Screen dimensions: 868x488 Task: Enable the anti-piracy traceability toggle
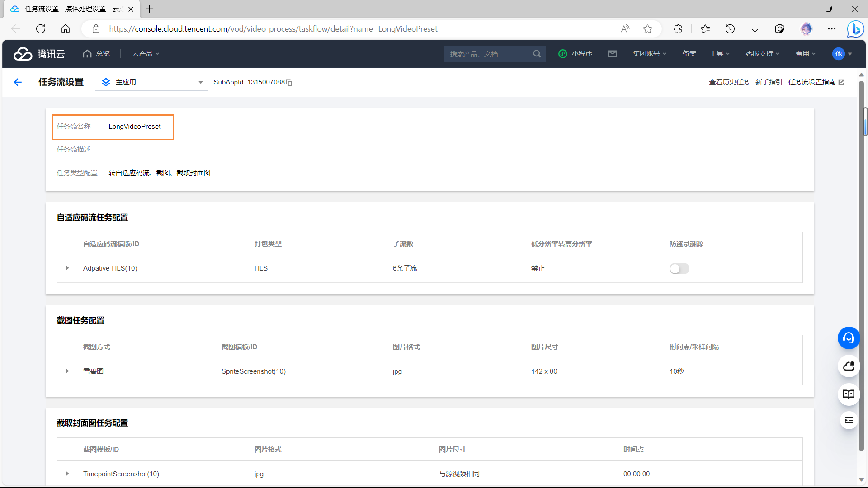(x=679, y=269)
